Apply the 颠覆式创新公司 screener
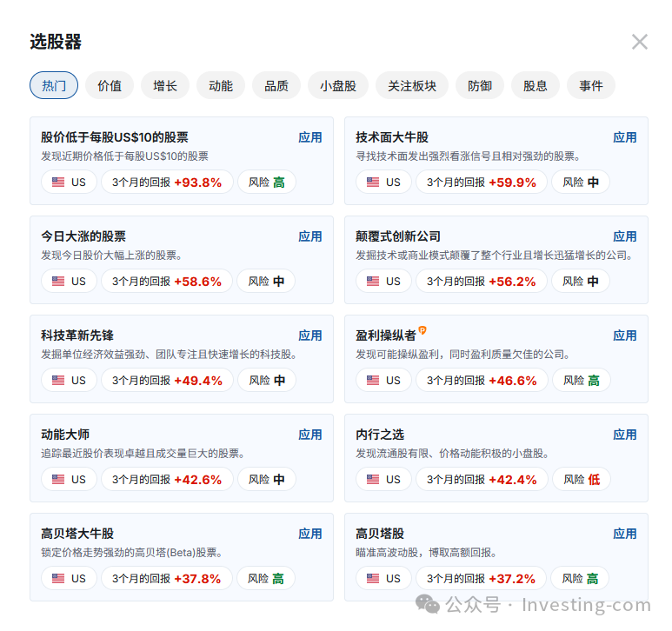 624,236
